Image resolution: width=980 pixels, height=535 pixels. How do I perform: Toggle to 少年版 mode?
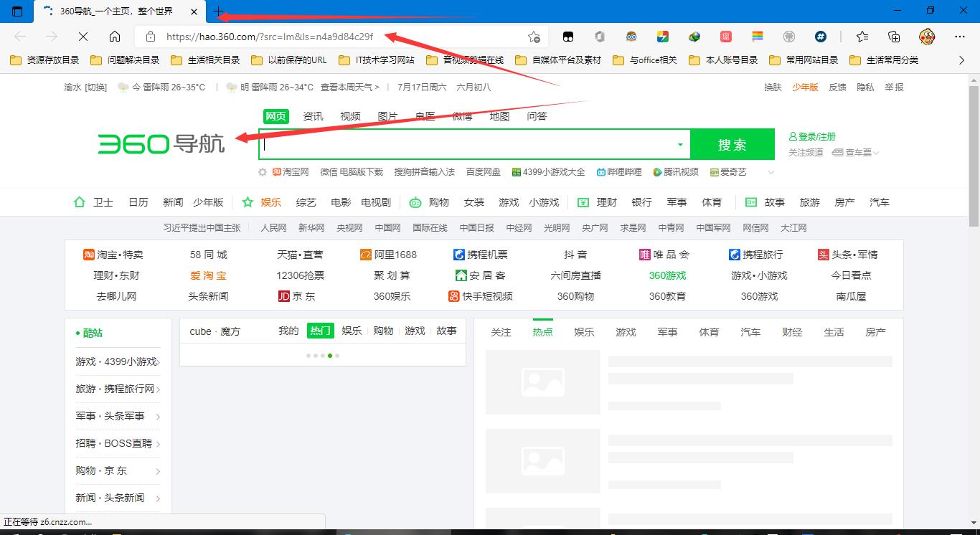[x=804, y=87]
